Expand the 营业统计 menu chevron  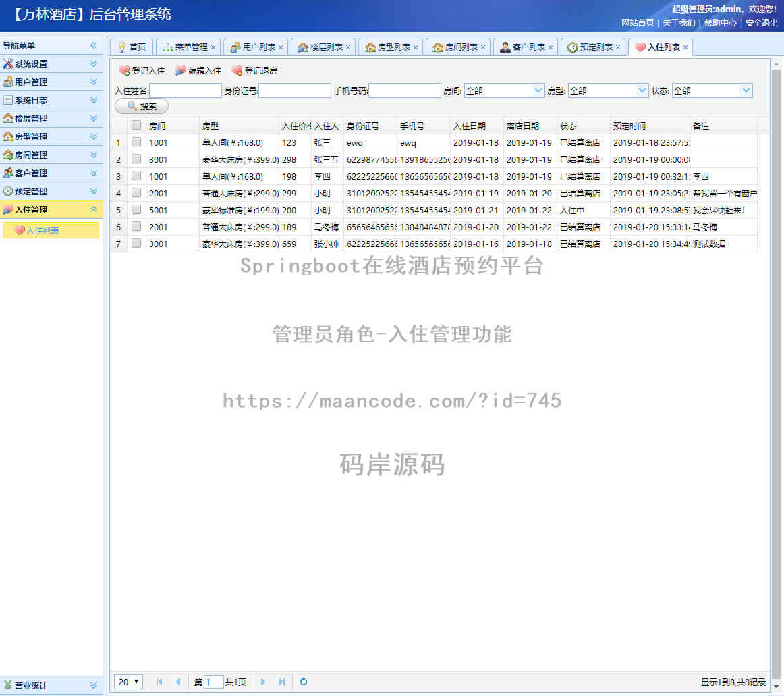pyautogui.click(x=94, y=685)
